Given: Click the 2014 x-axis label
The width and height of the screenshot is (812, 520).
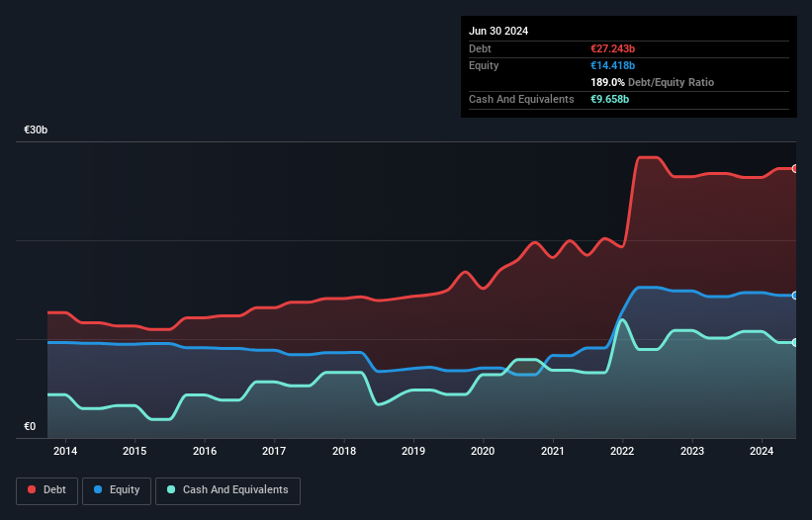Looking at the screenshot, I should (x=65, y=451).
